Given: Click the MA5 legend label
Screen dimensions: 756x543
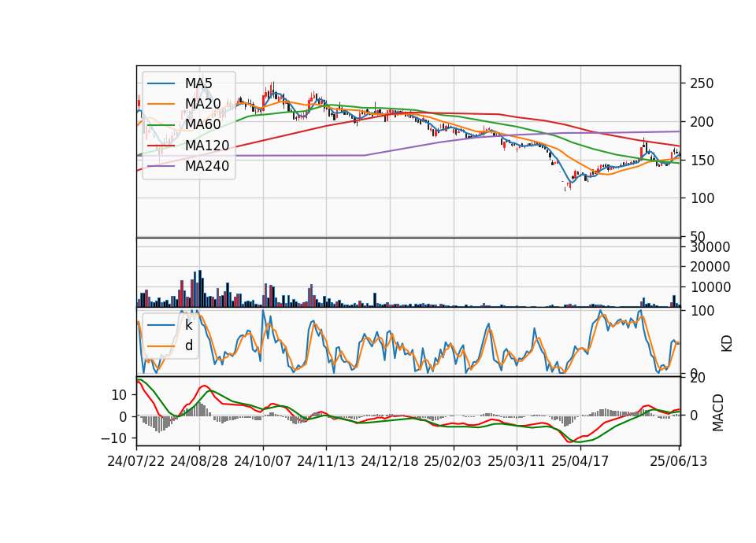Looking at the screenshot, I should click(198, 83).
